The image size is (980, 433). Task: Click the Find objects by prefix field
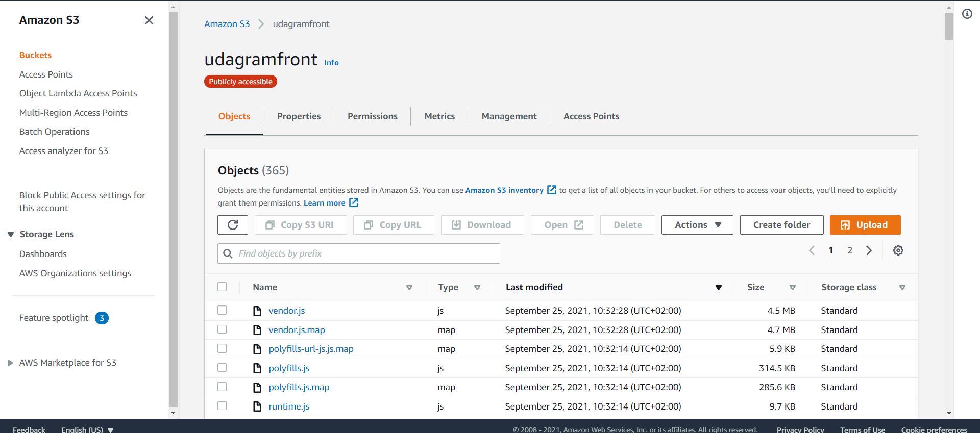coord(359,253)
